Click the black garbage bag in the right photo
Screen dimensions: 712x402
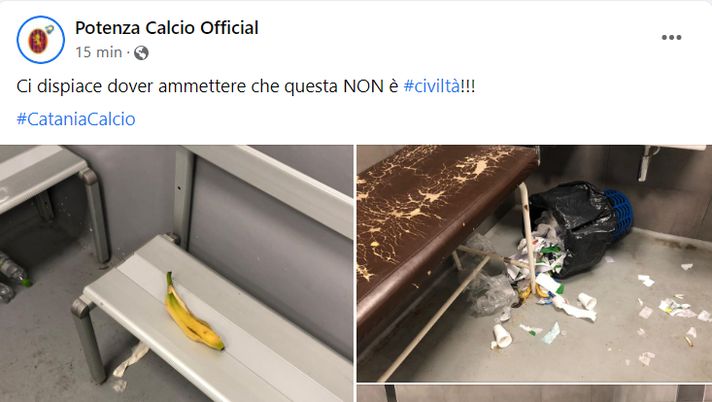point(574,227)
